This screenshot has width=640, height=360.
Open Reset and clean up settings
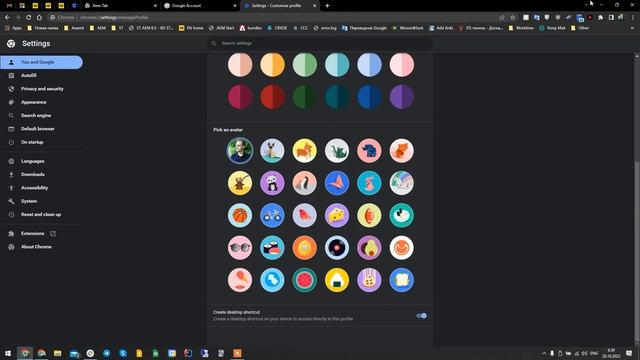[x=41, y=214]
